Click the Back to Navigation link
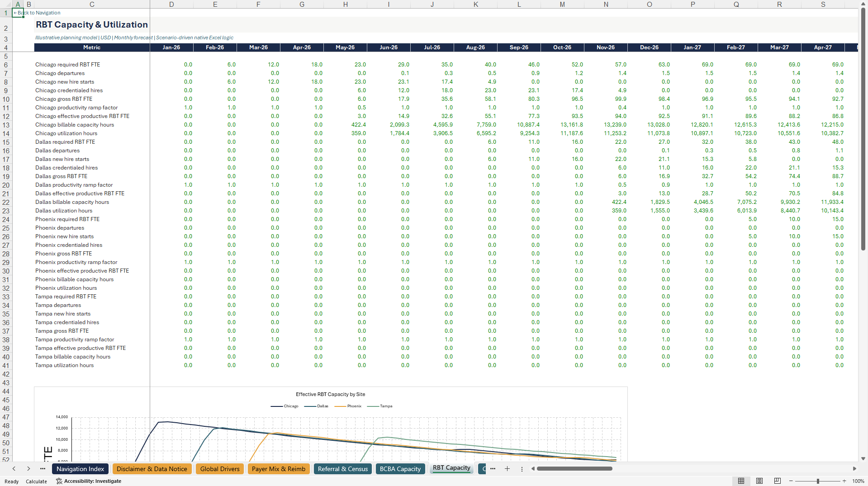This screenshot has height=486, width=868. (x=37, y=13)
